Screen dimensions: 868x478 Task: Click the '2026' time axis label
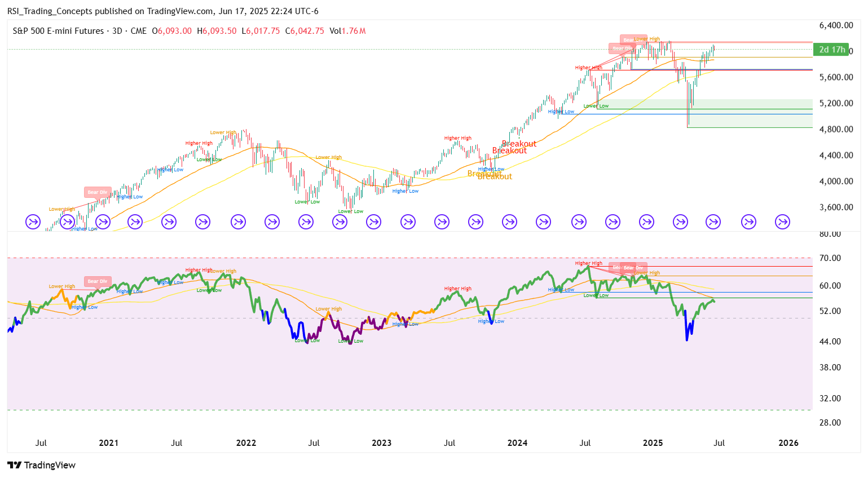click(788, 443)
